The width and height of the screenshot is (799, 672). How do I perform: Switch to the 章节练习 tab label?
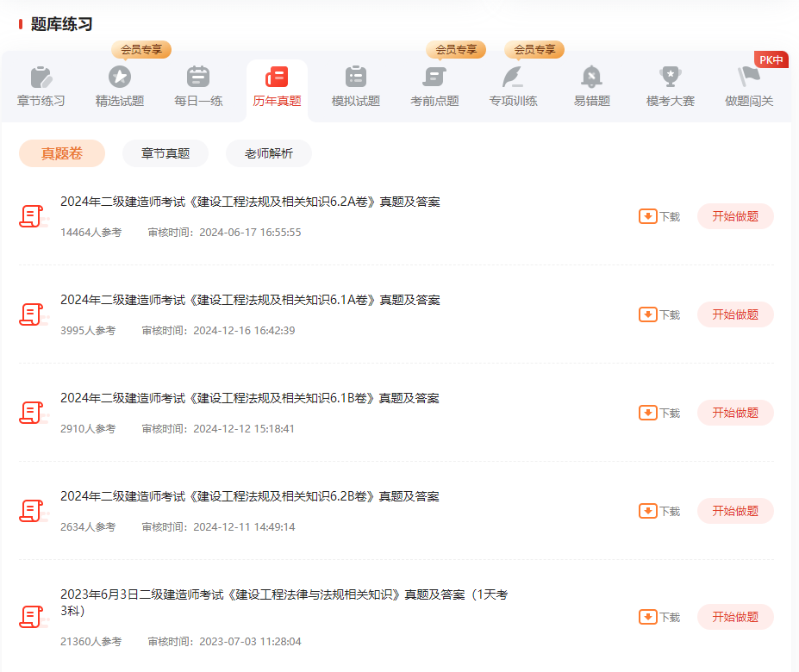(41, 101)
